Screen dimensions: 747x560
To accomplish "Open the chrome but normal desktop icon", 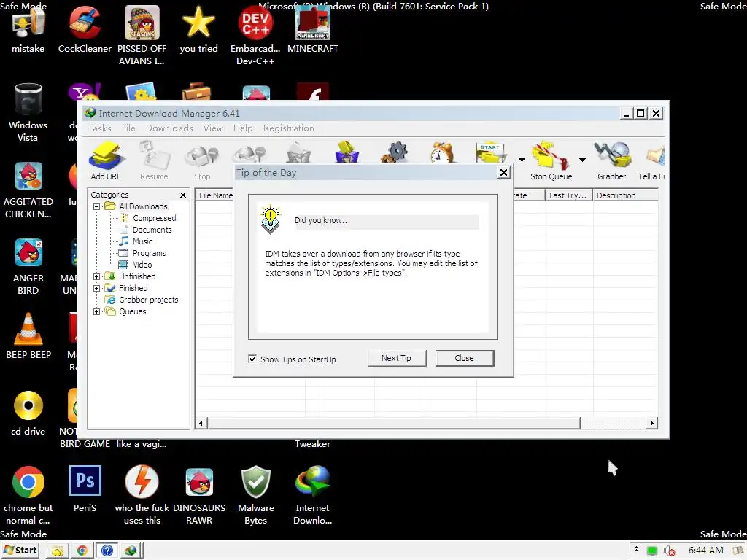I will click(28, 495).
